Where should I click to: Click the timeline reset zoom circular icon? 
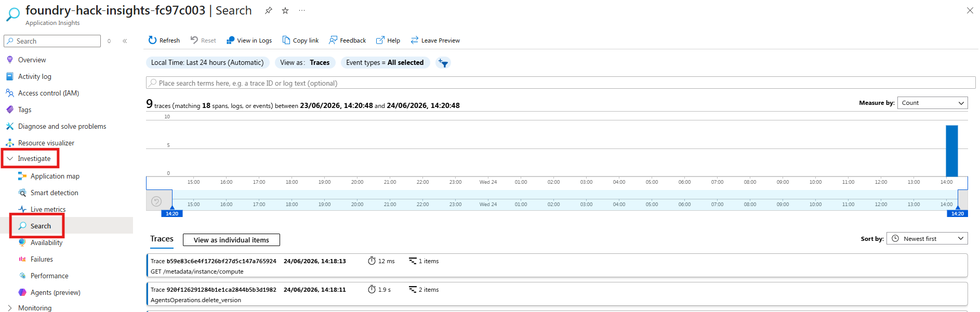(156, 201)
